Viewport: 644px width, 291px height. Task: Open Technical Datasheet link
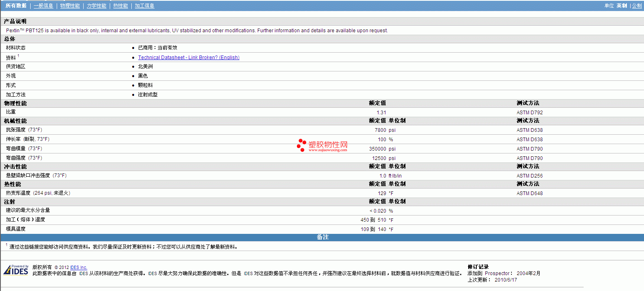tap(188, 58)
